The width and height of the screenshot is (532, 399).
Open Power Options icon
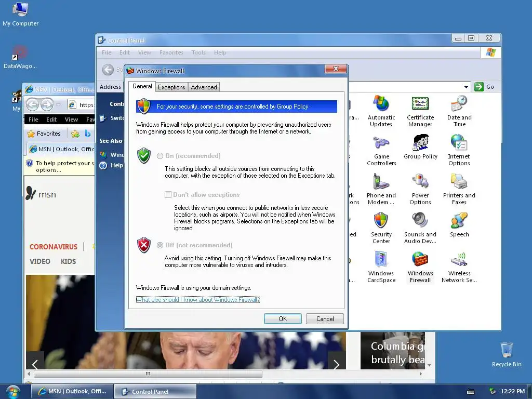pyautogui.click(x=420, y=189)
